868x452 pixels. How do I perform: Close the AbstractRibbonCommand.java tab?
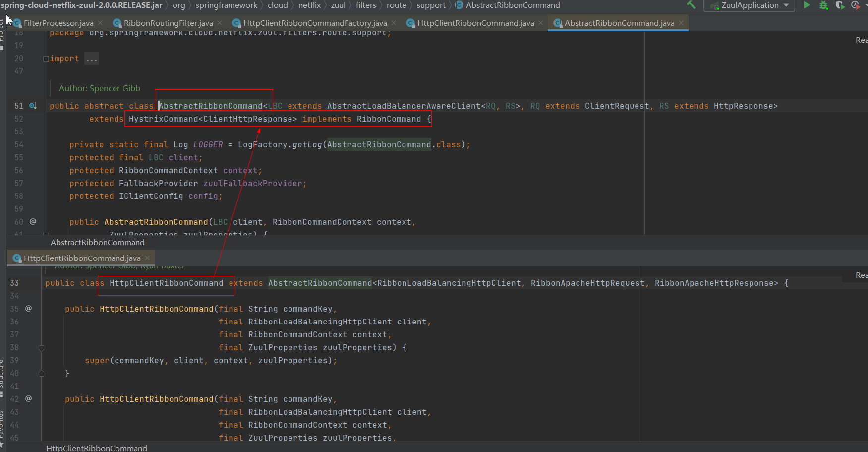click(681, 23)
